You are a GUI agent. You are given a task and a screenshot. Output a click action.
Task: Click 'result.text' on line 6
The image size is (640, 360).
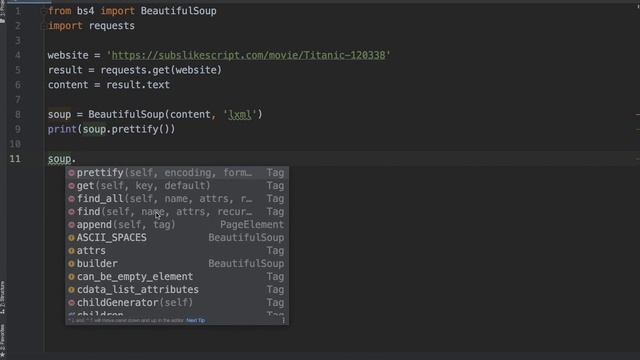tap(138, 85)
